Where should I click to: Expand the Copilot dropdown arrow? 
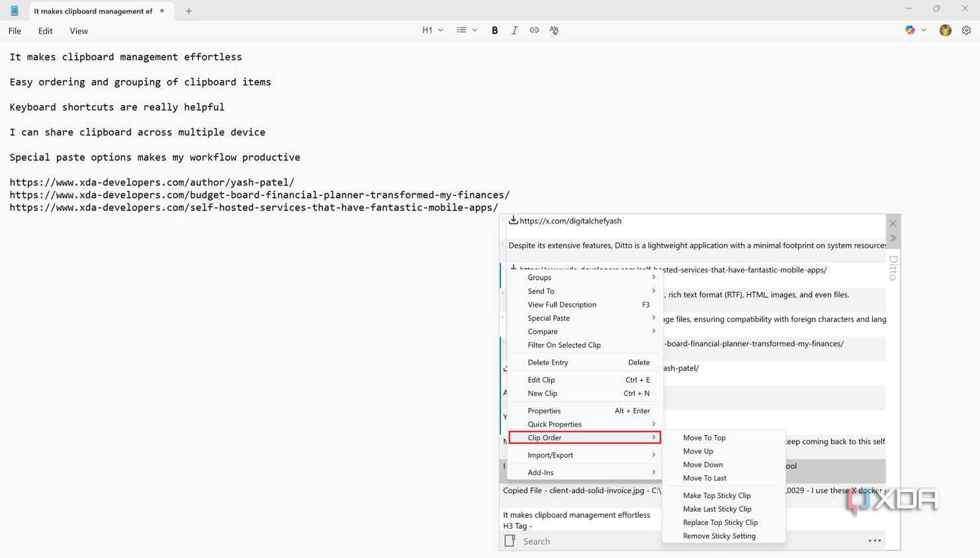coord(924,30)
